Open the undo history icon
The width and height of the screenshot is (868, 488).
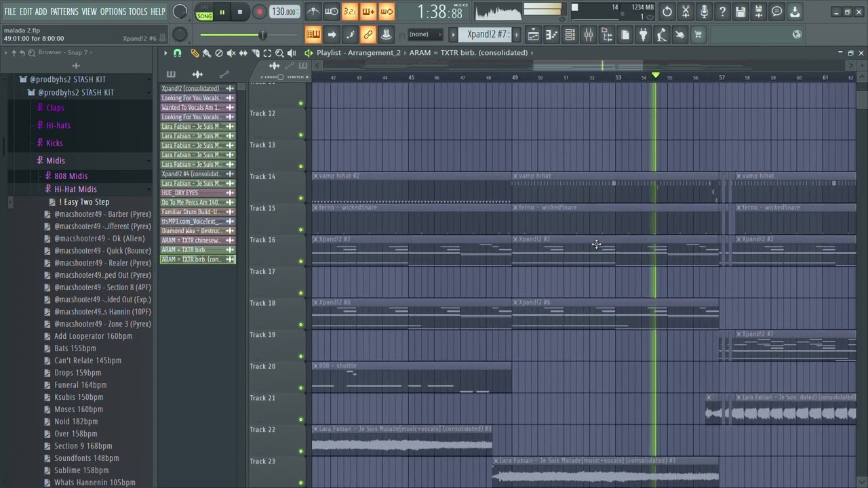(x=667, y=12)
